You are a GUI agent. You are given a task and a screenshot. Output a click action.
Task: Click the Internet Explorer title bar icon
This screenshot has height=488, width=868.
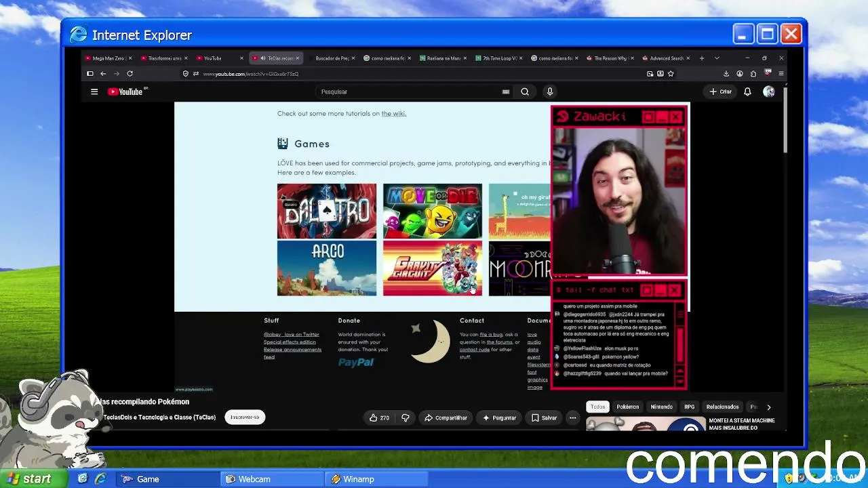pyautogui.click(x=79, y=35)
